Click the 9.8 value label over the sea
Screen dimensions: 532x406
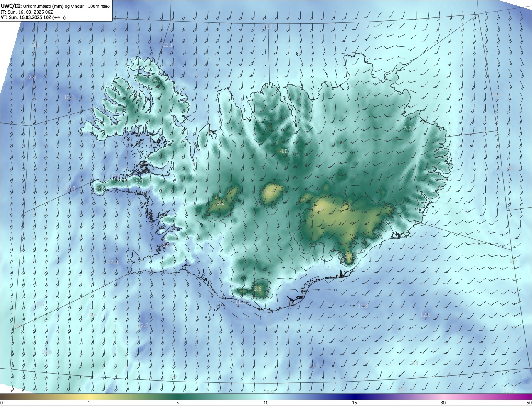click(x=414, y=363)
